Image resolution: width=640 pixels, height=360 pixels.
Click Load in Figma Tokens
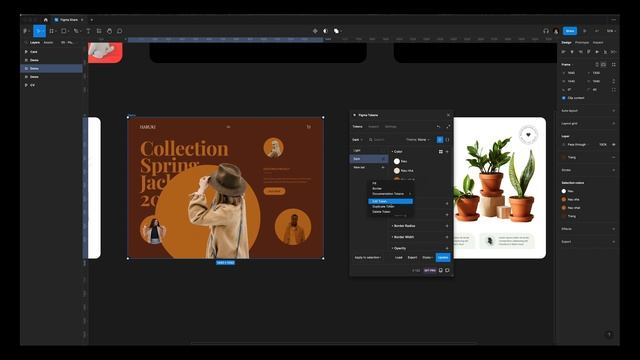(399, 258)
